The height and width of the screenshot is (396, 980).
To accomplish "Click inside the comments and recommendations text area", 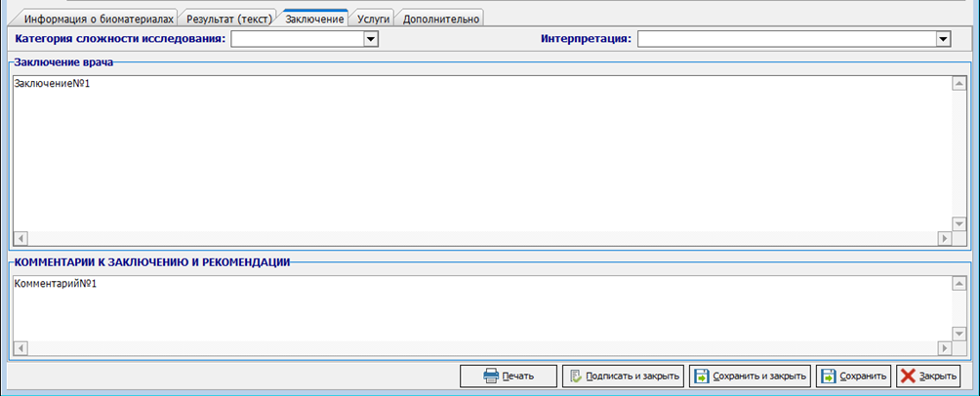I will 478,307.
